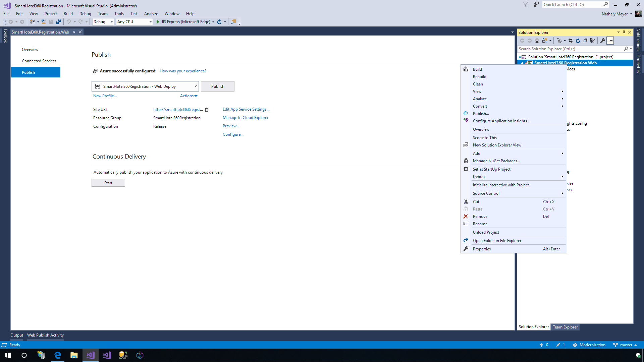The width and height of the screenshot is (644, 362).
Task: Open File Explorer from Windows taskbar
Action: (74, 355)
